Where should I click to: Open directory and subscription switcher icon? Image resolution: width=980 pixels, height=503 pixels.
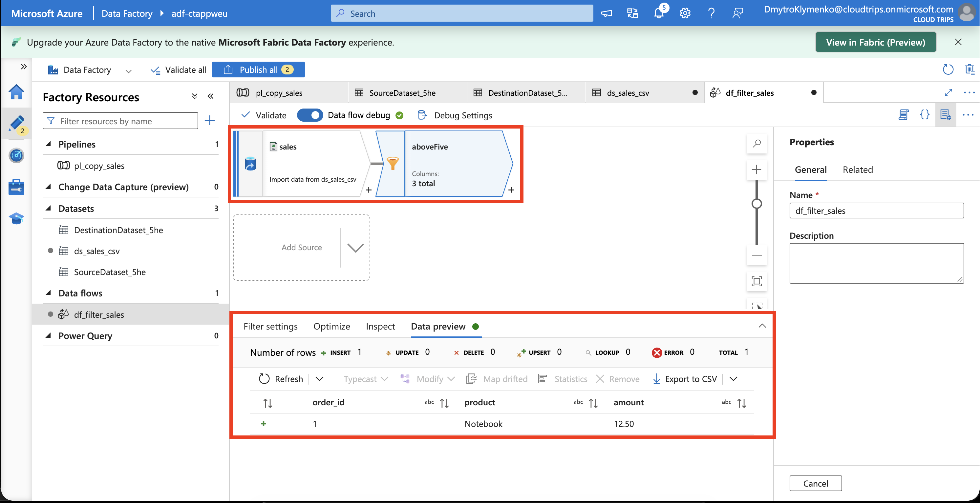[632, 14]
